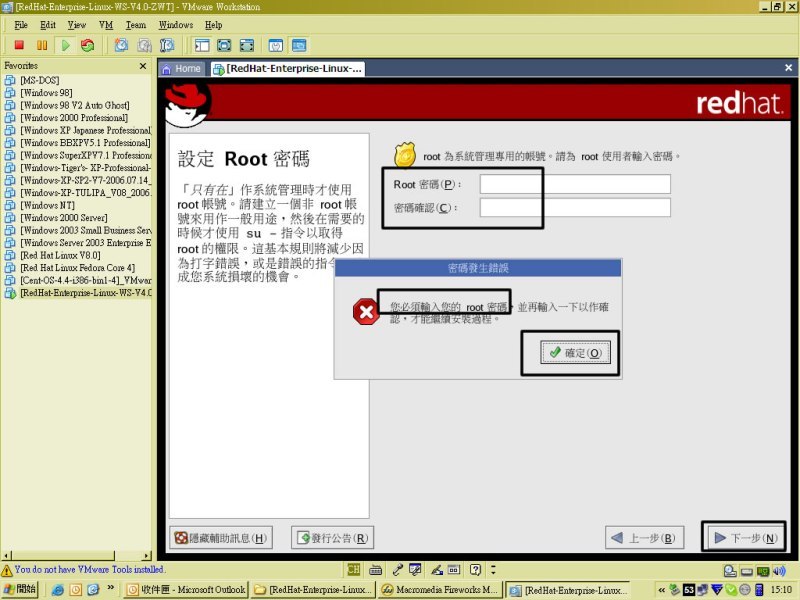Open the File menu
800x600 pixels.
(21, 24)
